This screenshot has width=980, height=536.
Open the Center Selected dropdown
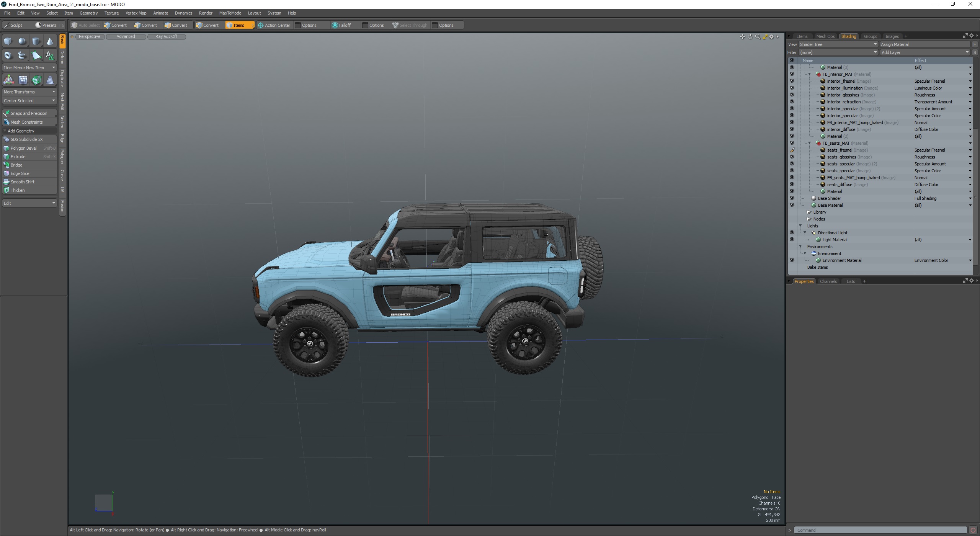[29, 101]
